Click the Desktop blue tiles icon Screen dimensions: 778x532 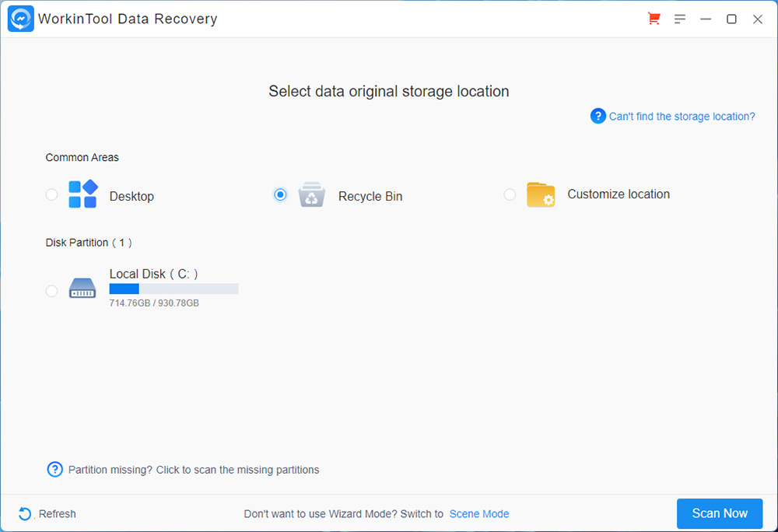coord(83,194)
